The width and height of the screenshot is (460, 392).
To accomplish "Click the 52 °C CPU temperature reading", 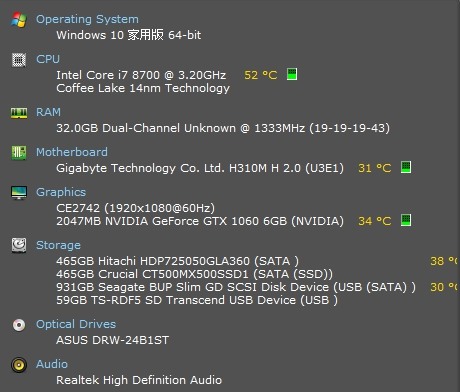I will coord(261,75).
